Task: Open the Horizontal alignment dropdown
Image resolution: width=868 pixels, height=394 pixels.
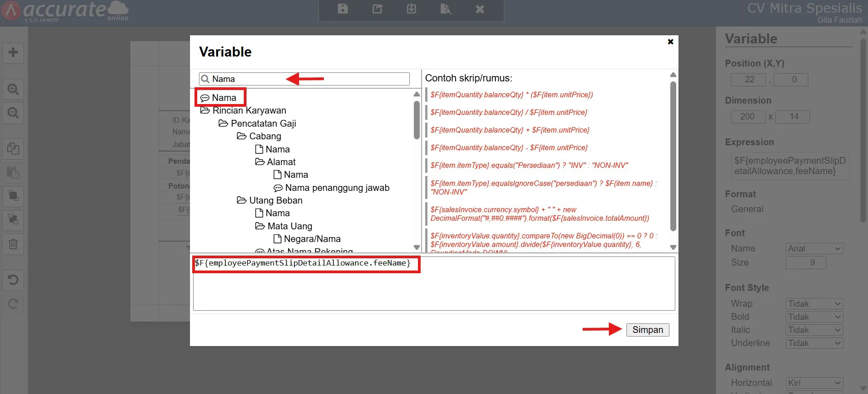Action: point(814,383)
